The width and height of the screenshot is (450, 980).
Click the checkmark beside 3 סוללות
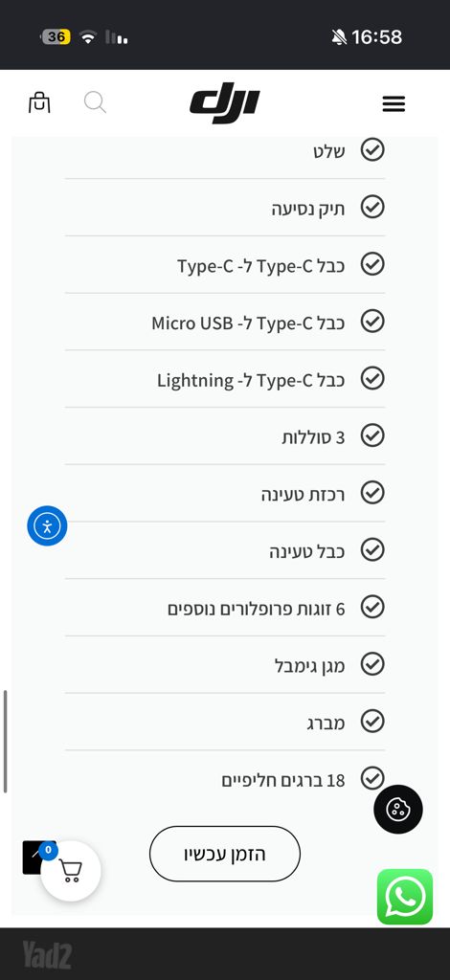(x=372, y=435)
